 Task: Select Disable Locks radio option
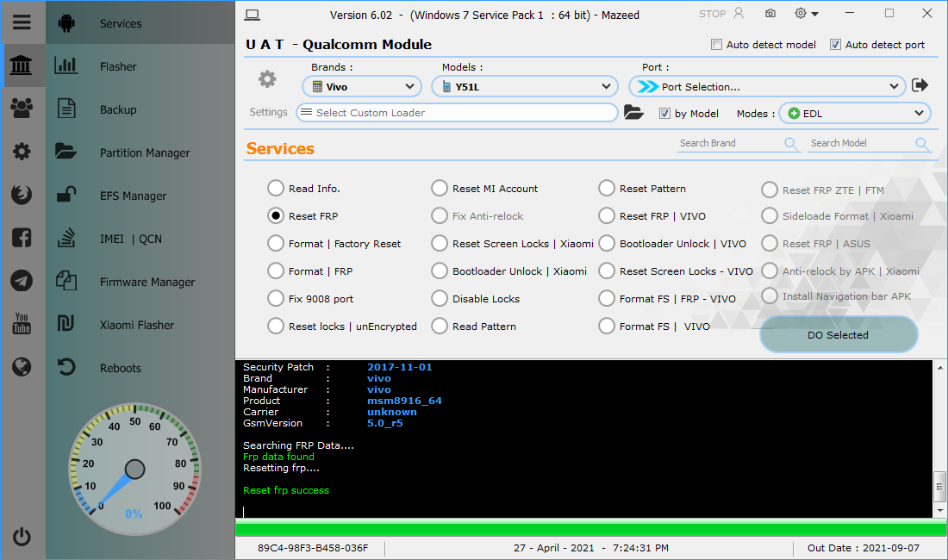click(440, 298)
